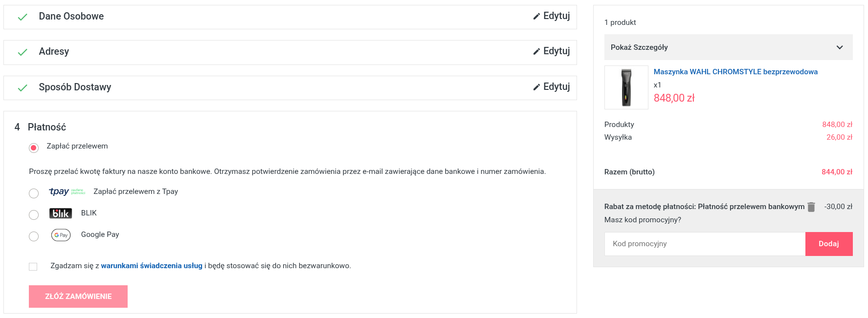Click the pencil icon beside Dane Osobowe
The height and width of the screenshot is (318, 868).
[536, 16]
